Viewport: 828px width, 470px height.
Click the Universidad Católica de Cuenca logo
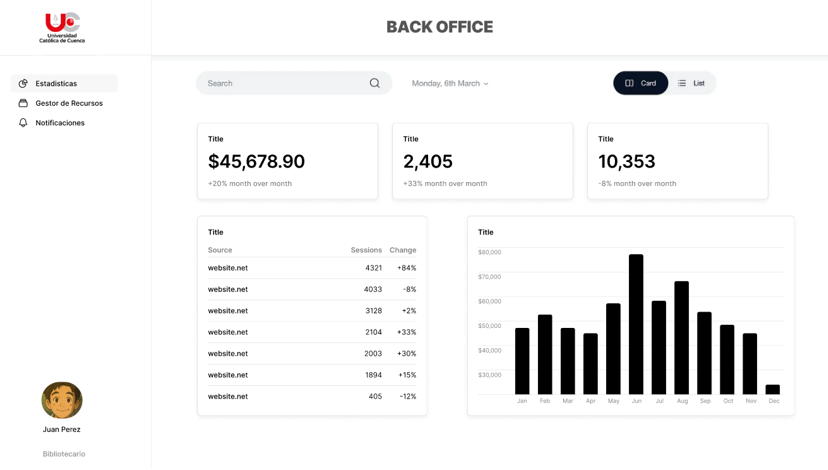[62, 27]
